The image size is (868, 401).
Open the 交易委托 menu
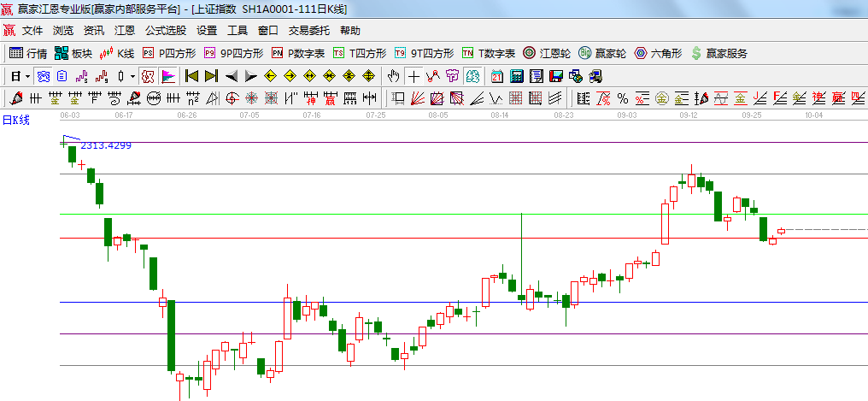(x=308, y=30)
